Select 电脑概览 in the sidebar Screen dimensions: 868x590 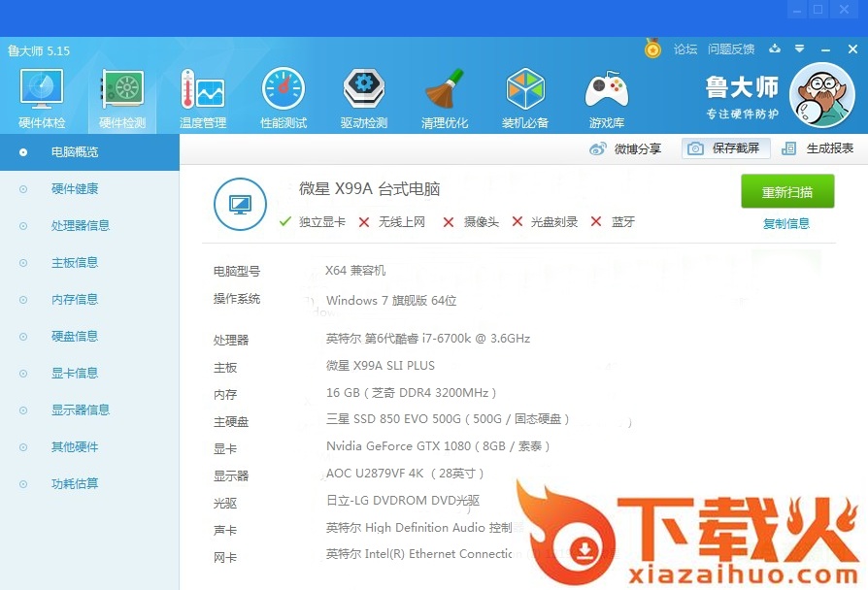point(89,152)
